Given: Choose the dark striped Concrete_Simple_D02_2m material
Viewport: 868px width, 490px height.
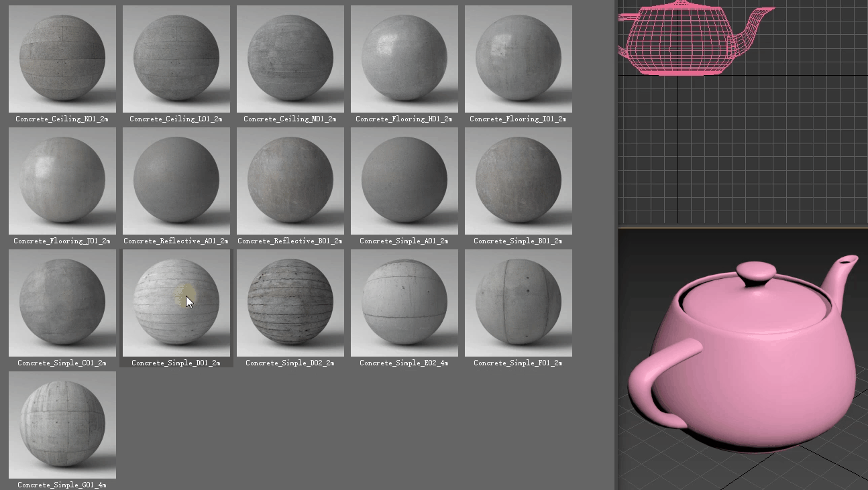Looking at the screenshot, I should (290, 303).
